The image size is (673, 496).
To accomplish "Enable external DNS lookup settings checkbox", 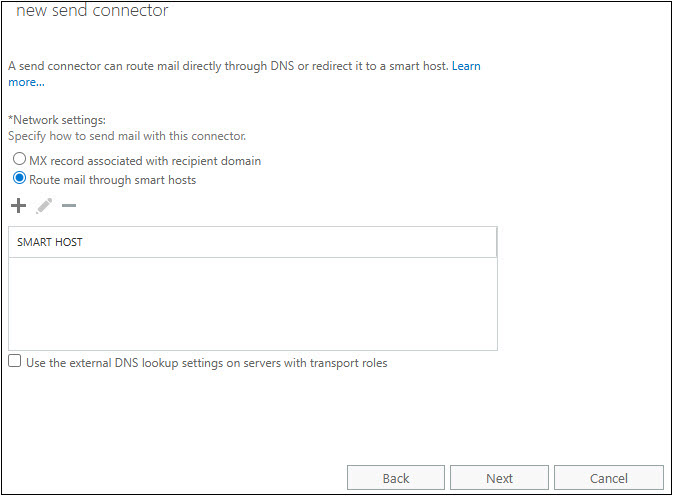I will coord(15,361).
